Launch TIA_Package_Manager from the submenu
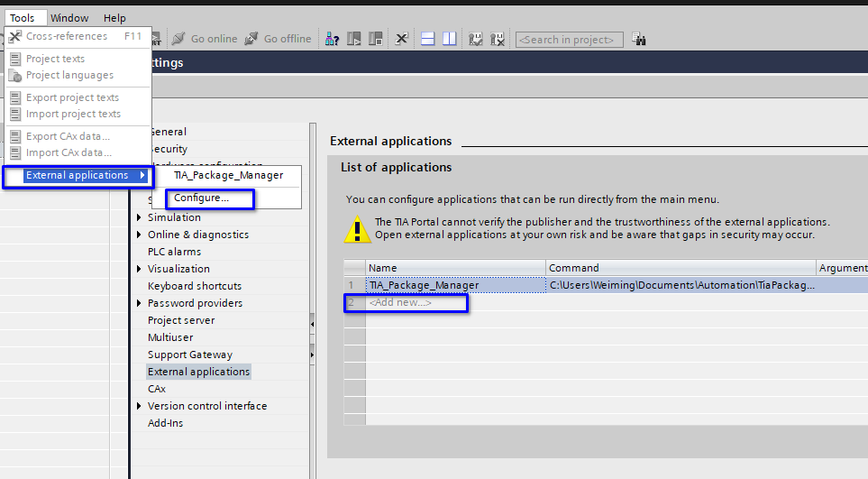The height and width of the screenshot is (479, 868). [x=227, y=176]
